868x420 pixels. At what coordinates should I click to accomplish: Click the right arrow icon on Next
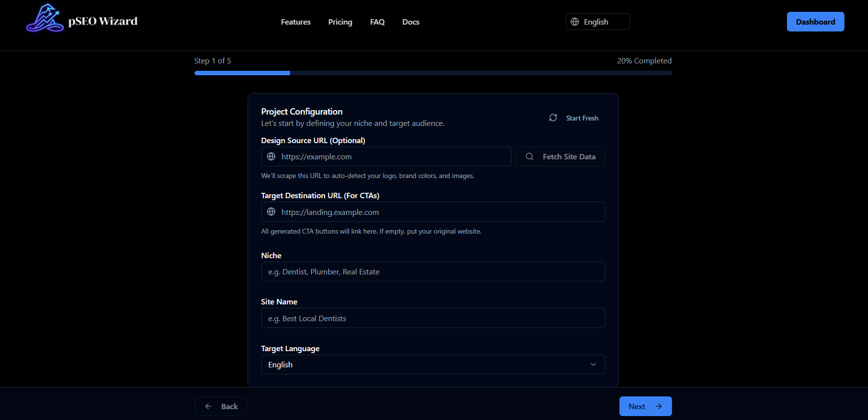coord(659,406)
